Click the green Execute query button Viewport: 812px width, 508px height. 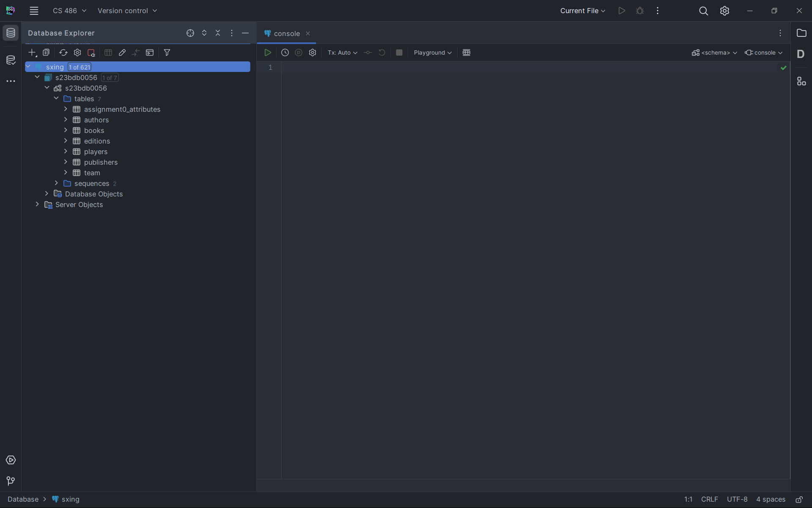coord(267,52)
